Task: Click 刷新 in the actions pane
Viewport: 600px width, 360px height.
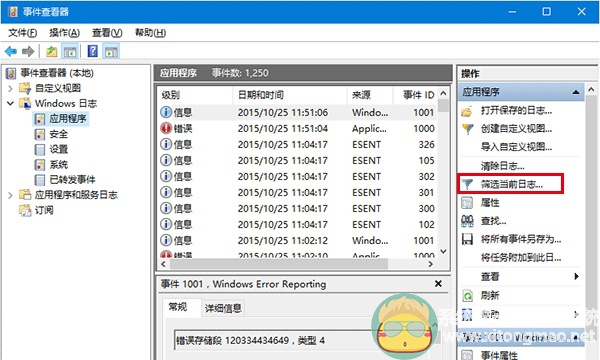Action: pyautogui.click(x=490, y=295)
